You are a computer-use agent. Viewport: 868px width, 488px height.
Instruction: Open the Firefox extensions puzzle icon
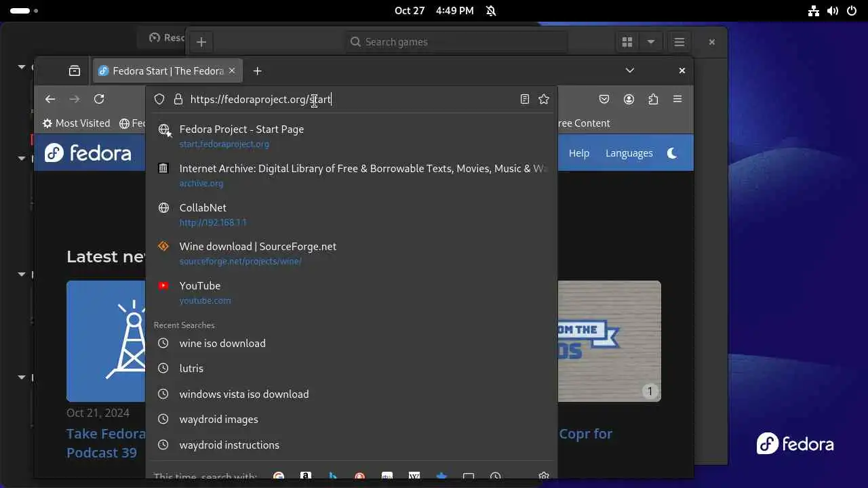pos(653,99)
